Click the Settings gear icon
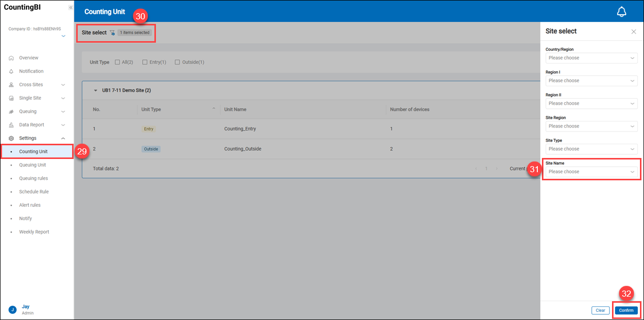 (11, 138)
